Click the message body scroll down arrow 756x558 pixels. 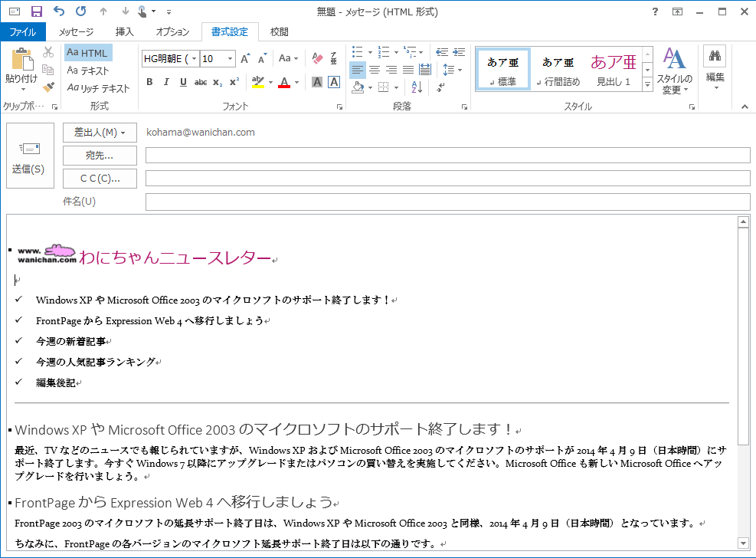click(743, 543)
